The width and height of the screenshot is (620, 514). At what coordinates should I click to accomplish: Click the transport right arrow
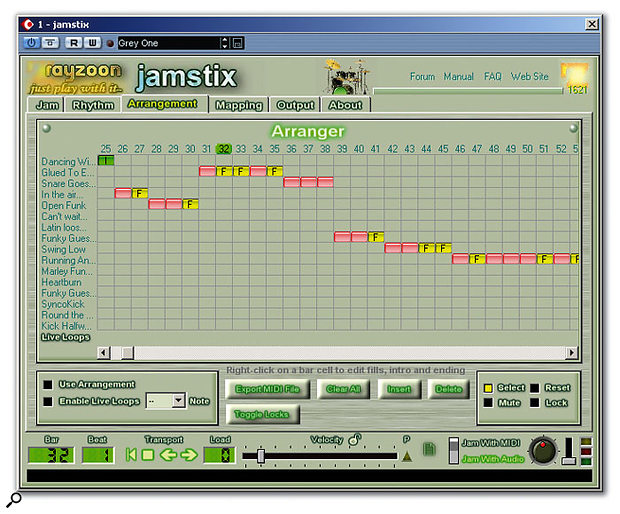(189, 455)
